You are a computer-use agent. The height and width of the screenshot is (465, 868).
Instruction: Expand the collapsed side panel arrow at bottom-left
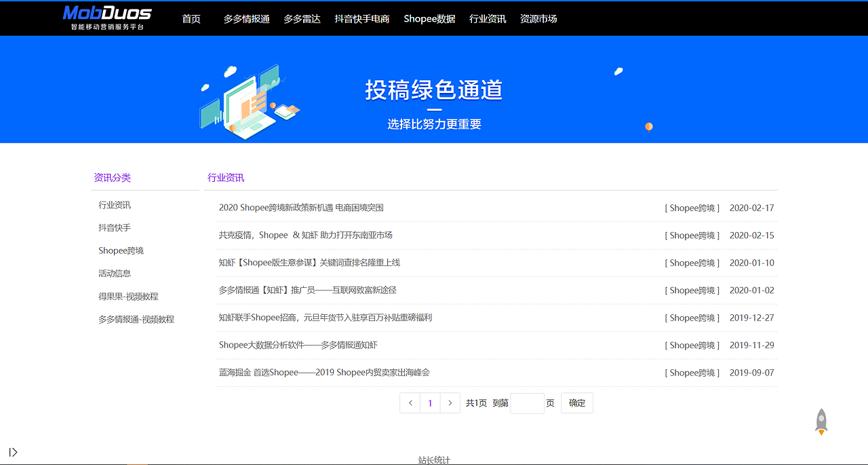click(13, 451)
